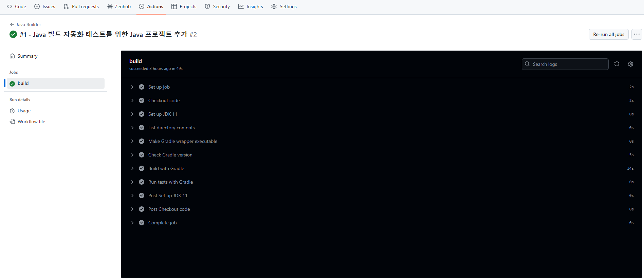The width and height of the screenshot is (644, 279).
Task: Click the Workflow file icon
Action: pyautogui.click(x=12, y=122)
